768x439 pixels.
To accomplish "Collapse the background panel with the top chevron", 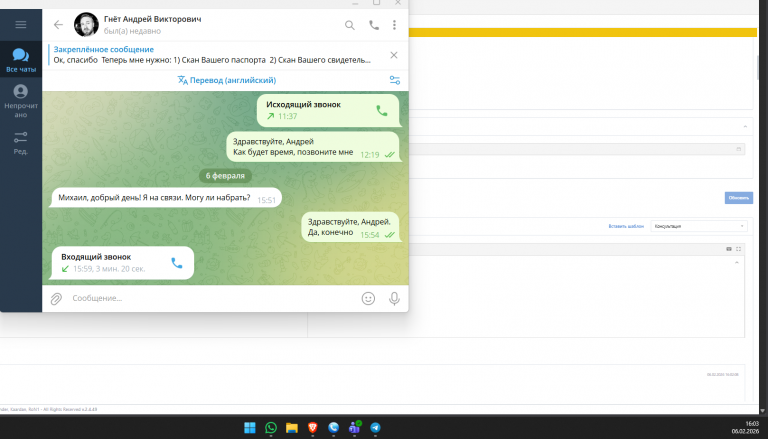I will coord(745,127).
